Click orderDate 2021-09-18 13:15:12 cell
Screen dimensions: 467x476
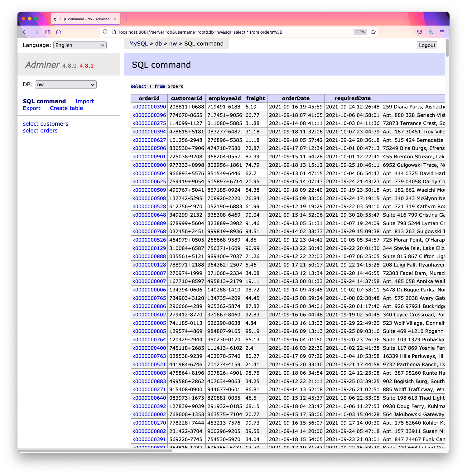pos(296,165)
